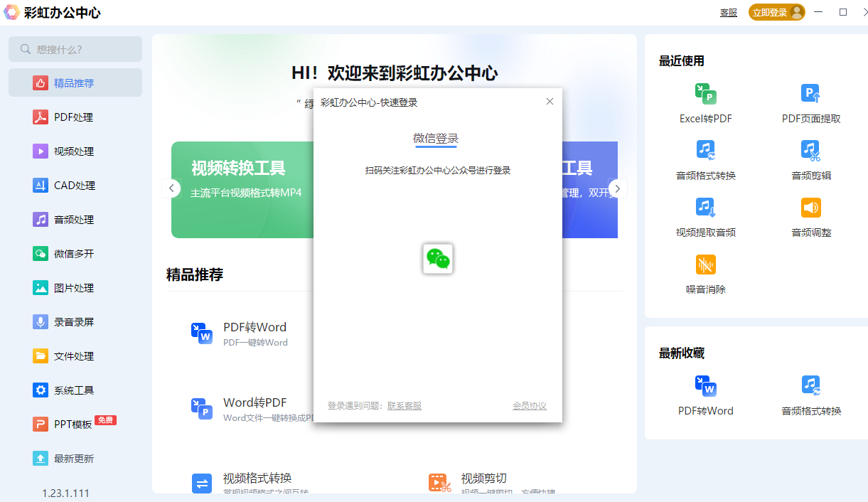Open PDF页面提取 from 最近使用
The height and width of the screenshot is (502, 868).
[x=811, y=103]
